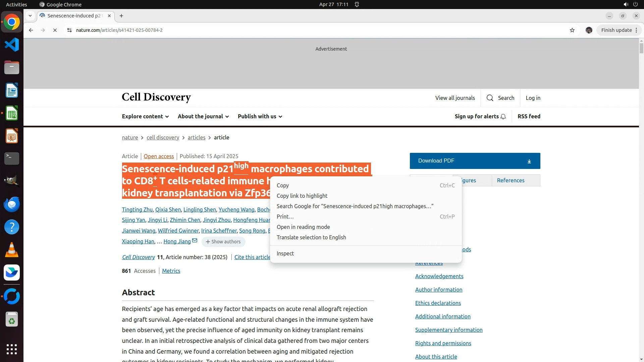Click the Search magnifier icon
The width and height of the screenshot is (644, 362).
coord(490,98)
